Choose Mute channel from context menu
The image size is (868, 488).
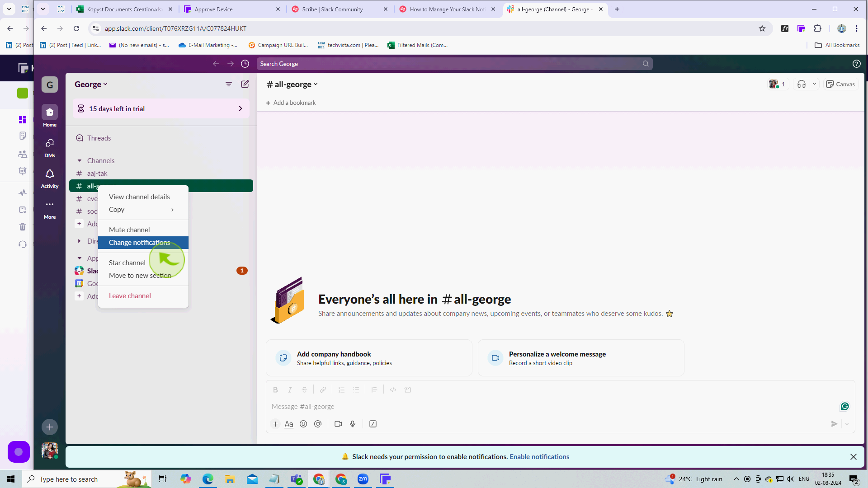[143, 230]
